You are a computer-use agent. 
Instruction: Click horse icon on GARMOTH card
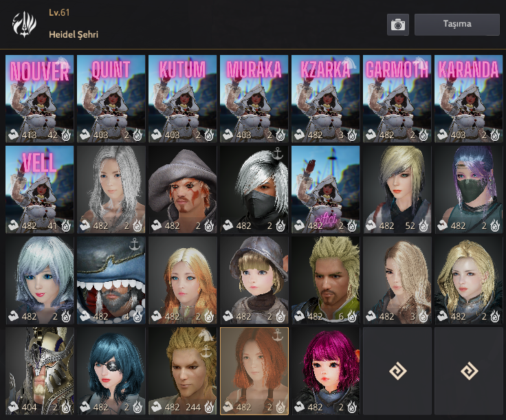(x=421, y=62)
